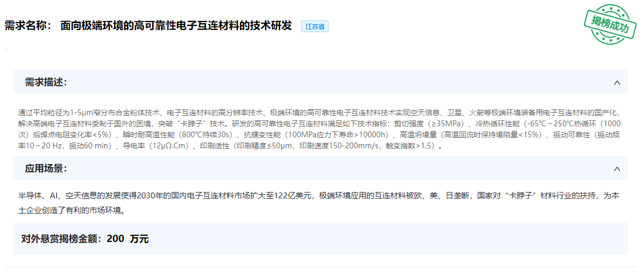Select the 江苏省 province tag
Image resolution: width=644 pixels, height=273 pixels.
(x=315, y=26)
